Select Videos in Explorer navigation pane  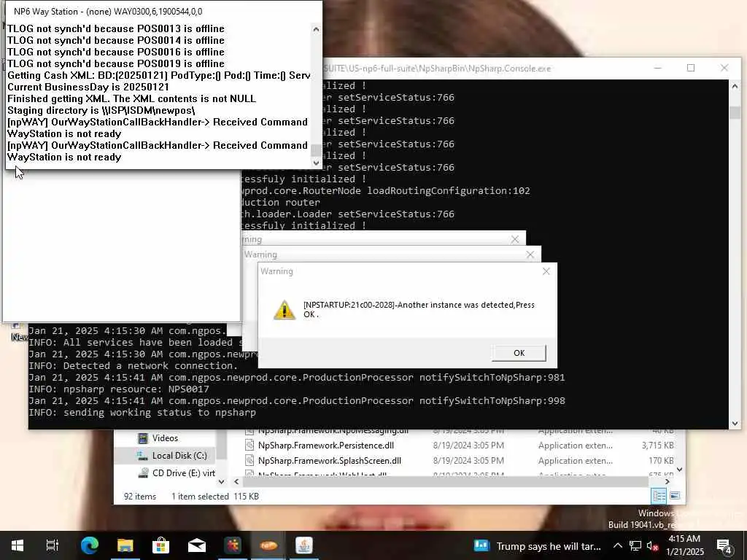click(165, 438)
